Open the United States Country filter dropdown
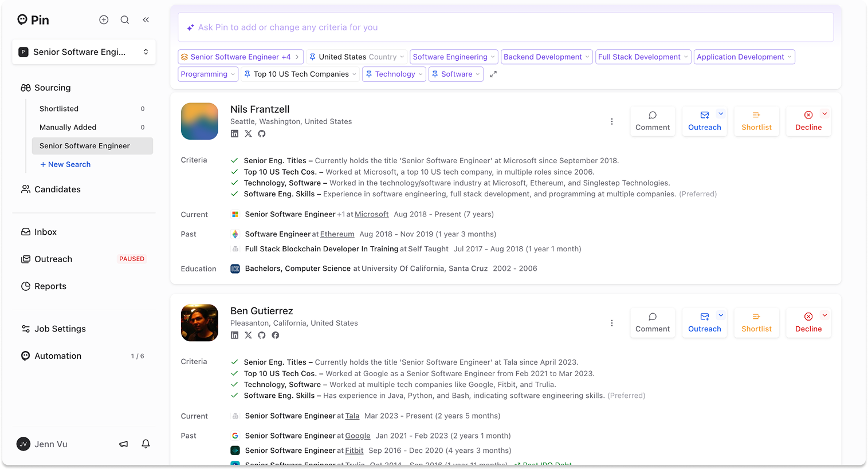868x470 pixels. coord(356,57)
